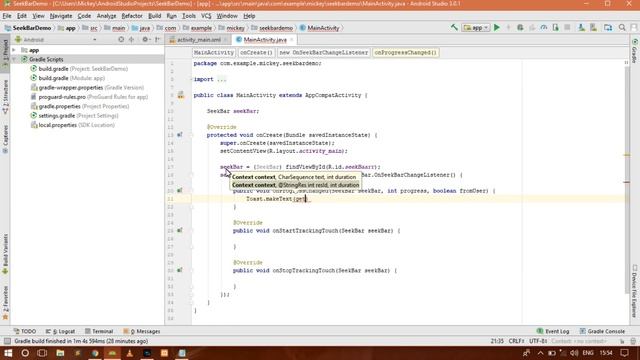Viewport: 640px width, 360px height.
Task: Click collapse all icon in project panel
Action: (131, 40)
